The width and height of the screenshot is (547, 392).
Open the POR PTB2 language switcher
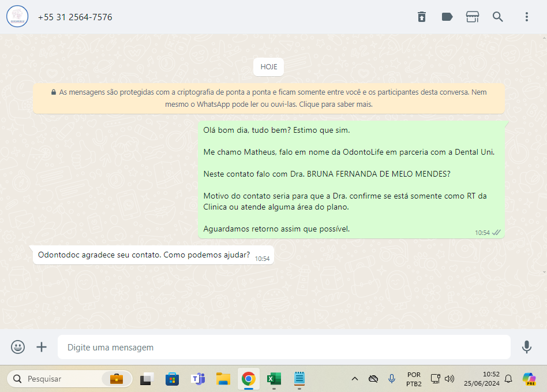(x=414, y=379)
